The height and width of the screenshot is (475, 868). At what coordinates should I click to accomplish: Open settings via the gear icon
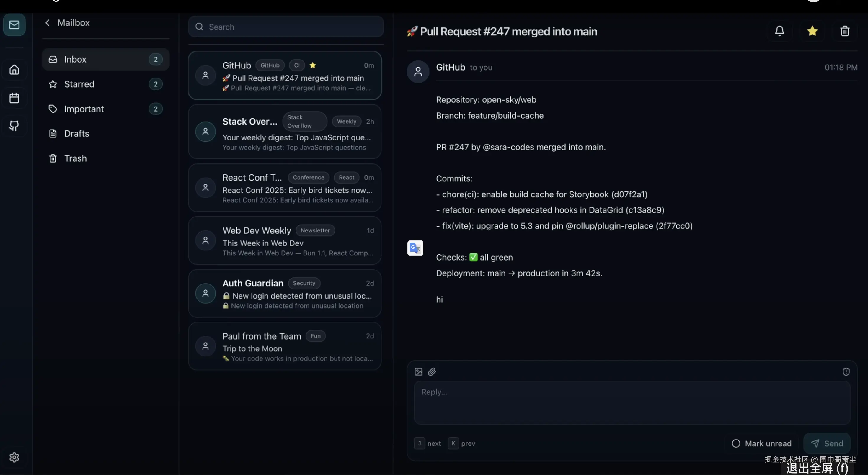(14, 457)
